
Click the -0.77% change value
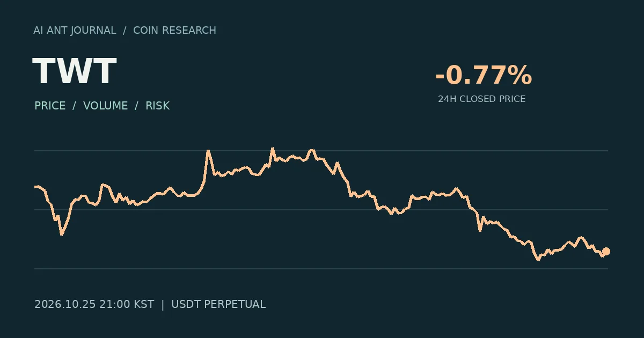(483, 75)
